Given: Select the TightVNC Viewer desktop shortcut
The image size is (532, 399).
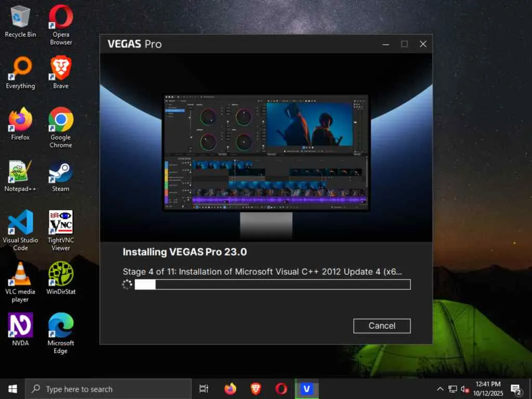Looking at the screenshot, I should point(61,231).
